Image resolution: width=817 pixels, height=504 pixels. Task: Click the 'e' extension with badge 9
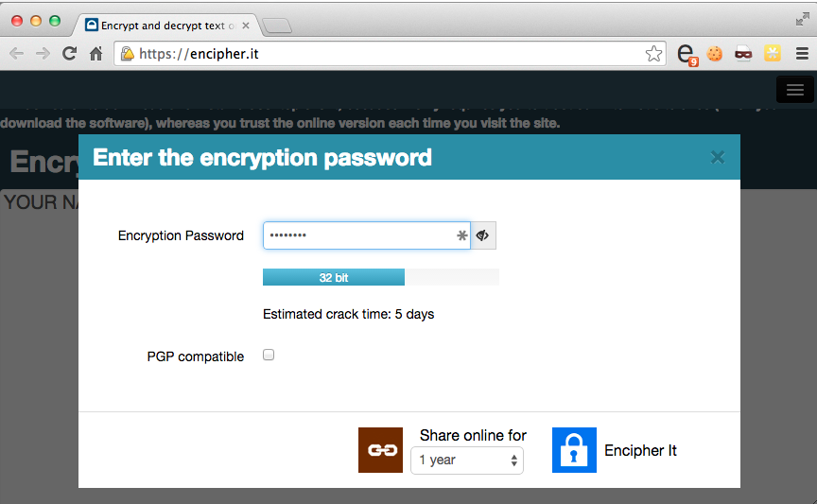coord(687,54)
